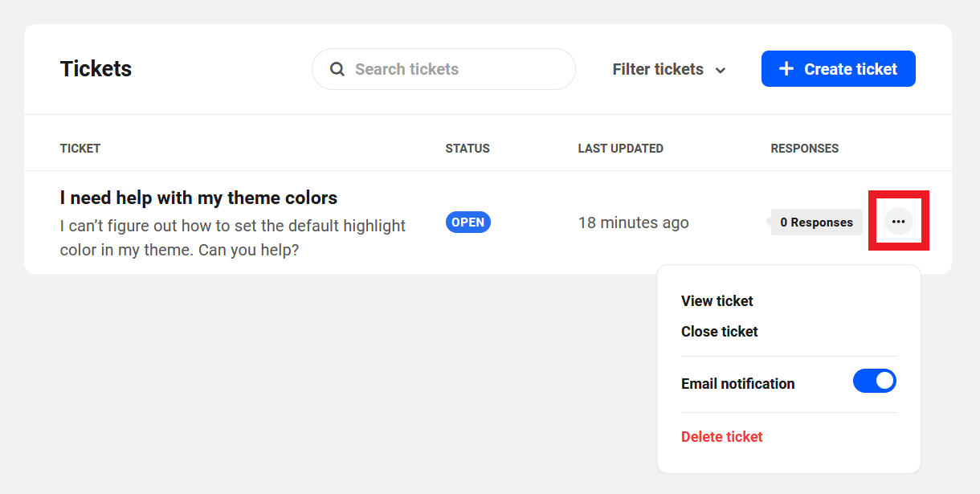
Task: Click the ticket description text
Action: 232,238
